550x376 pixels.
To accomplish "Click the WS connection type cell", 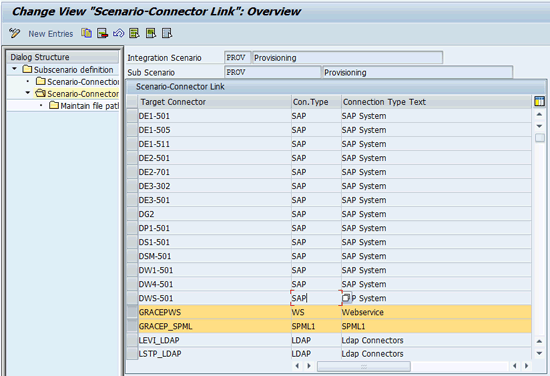I will click(316, 312).
